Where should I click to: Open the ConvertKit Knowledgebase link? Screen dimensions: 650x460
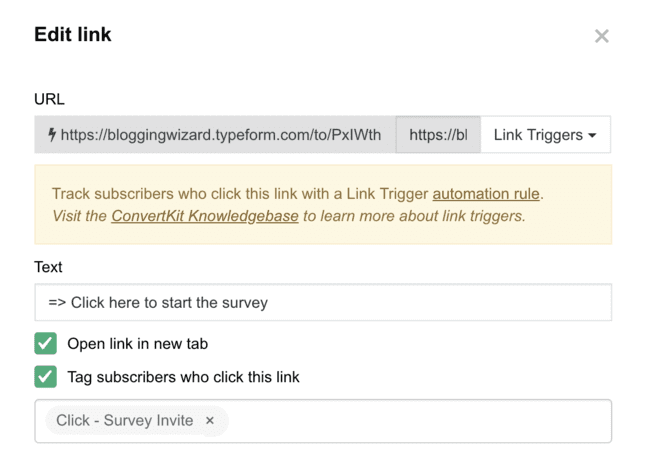pos(205,215)
